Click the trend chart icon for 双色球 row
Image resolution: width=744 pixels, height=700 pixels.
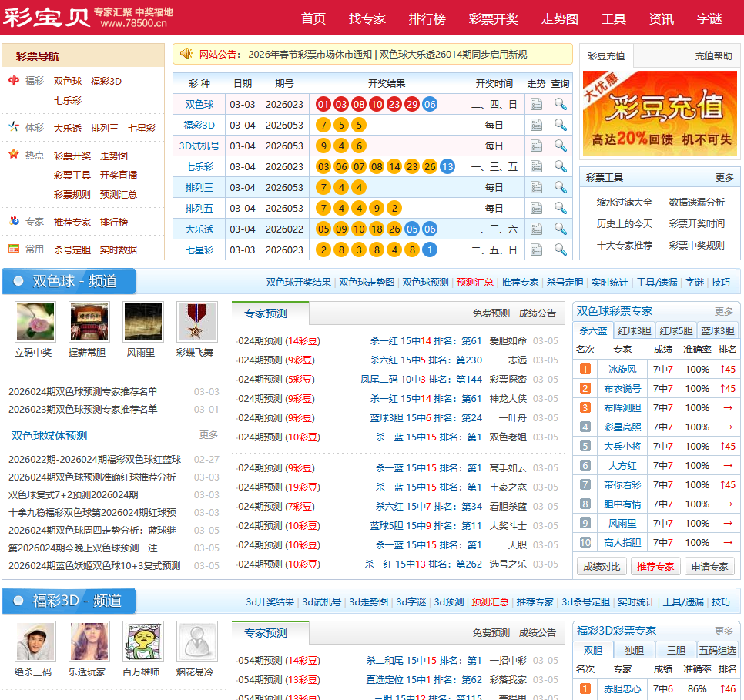coord(536,104)
